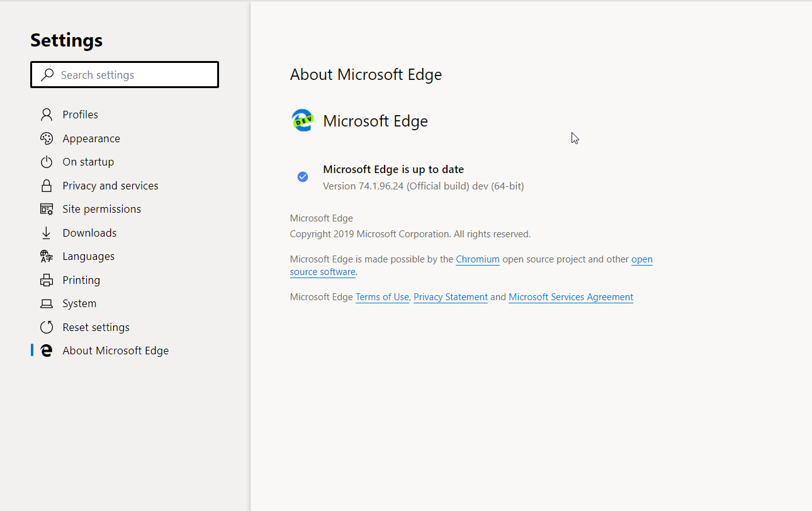Click the Microsoft Services Agreement link
812x511 pixels.
pyautogui.click(x=570, y=296)
